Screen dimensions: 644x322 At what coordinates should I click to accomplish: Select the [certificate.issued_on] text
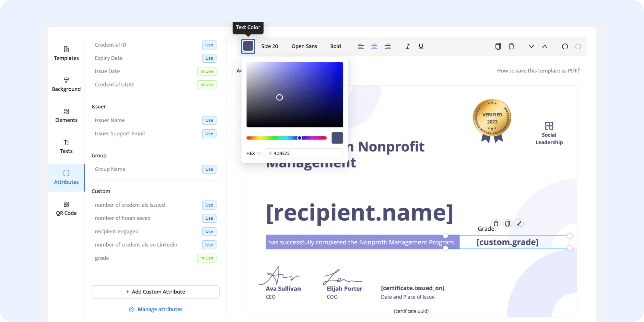(x=412, y=288)
